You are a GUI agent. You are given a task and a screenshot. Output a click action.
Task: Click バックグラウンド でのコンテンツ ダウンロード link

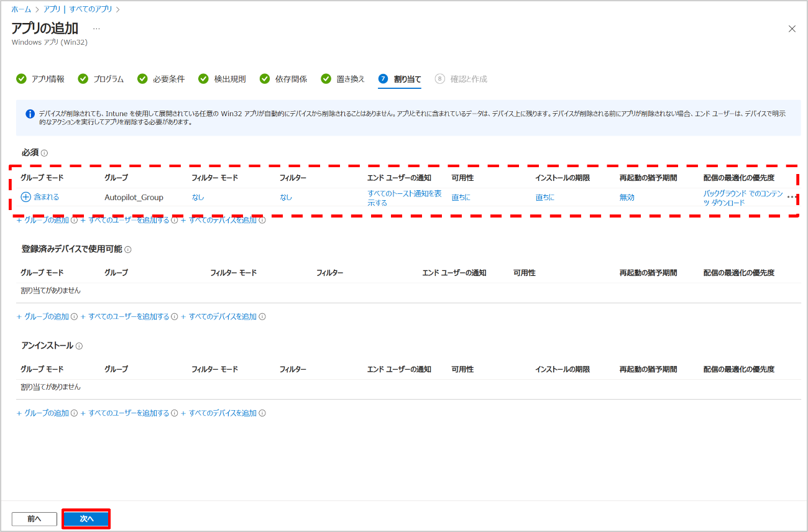pyautogui.click(x=743, y=198)
